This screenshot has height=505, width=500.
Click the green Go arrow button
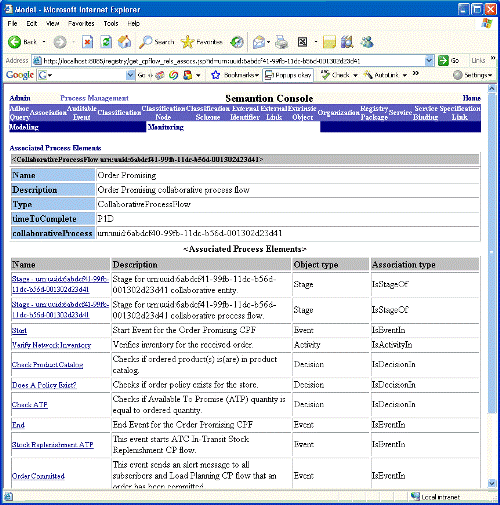443,61
